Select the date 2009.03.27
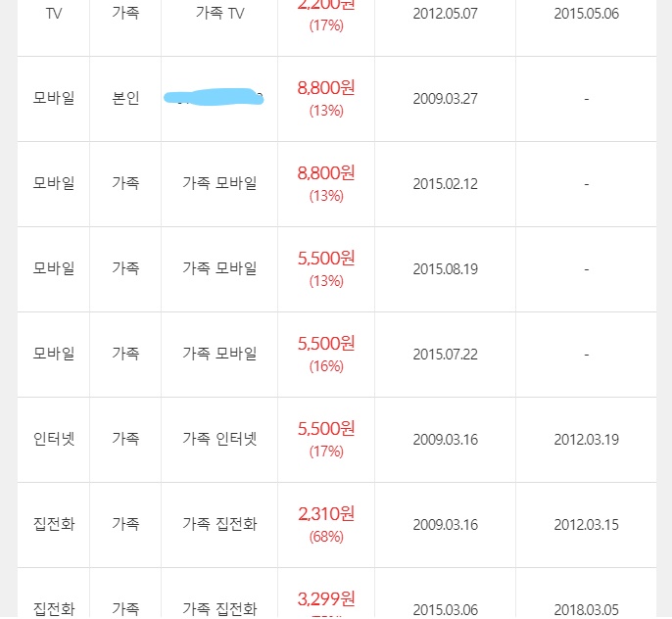 coord(445,99)
